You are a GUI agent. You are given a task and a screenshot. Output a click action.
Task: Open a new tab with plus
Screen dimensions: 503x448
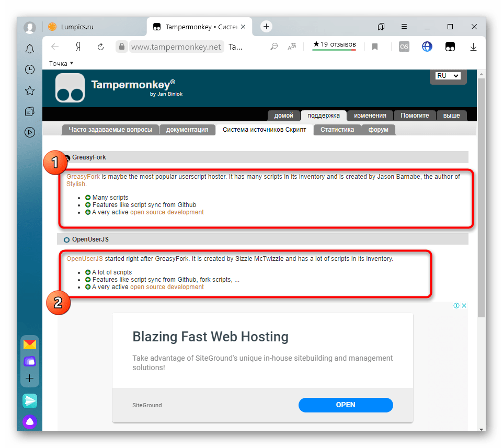(266, 27)
